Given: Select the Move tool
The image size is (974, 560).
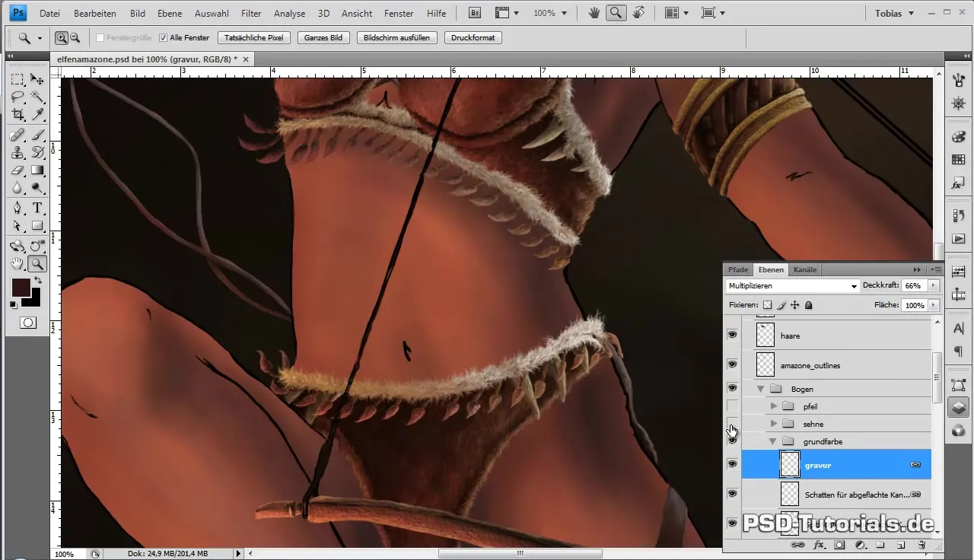Looking at the screenshot, I should click(37, 79).
